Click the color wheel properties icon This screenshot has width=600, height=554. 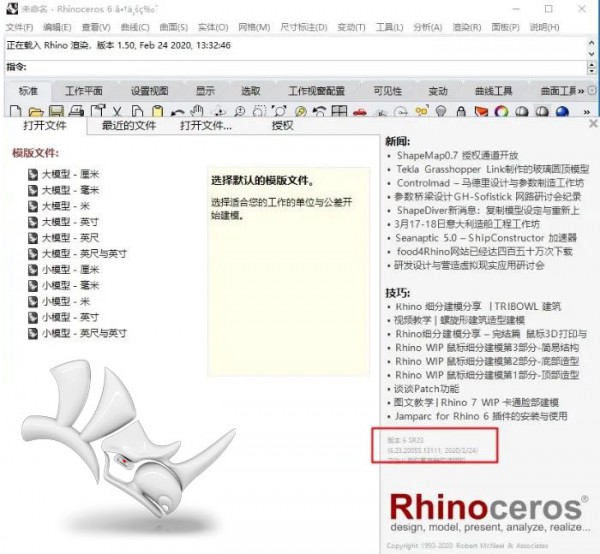pos(501,112)
